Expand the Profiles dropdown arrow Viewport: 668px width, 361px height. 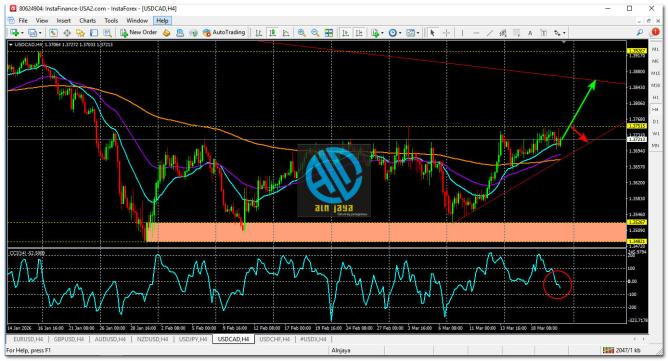(x=40, y=33)
